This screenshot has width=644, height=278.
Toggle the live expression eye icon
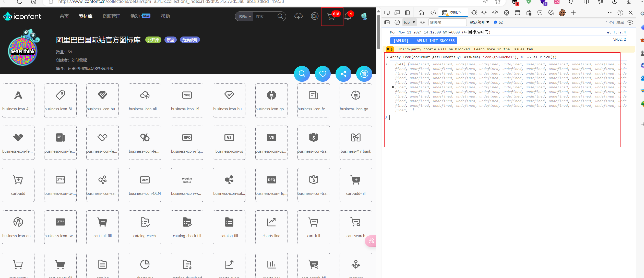tap(423, 22)
